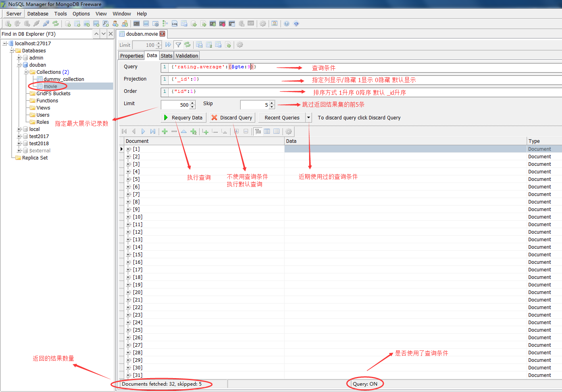Click the Limit up stepper arrow
The height and width of the screenshot is (392, 562).
pyautogui.click(x=193, y=102)
